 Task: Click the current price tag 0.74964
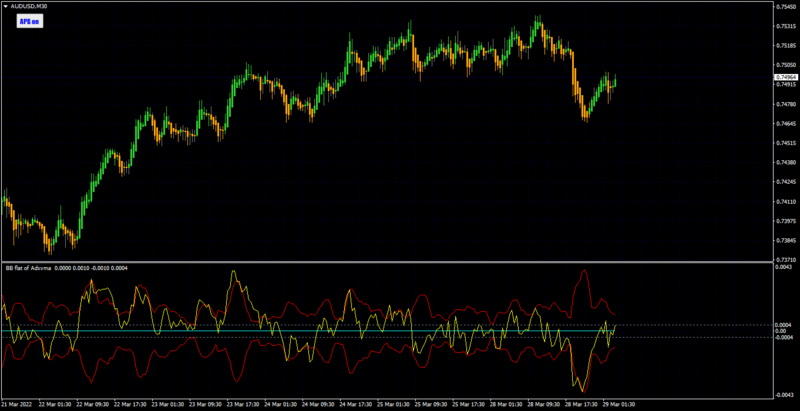click(786, 77)
